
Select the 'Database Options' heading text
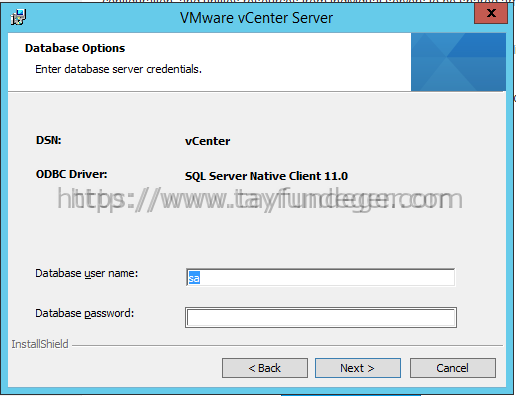(x=75, y=48)
